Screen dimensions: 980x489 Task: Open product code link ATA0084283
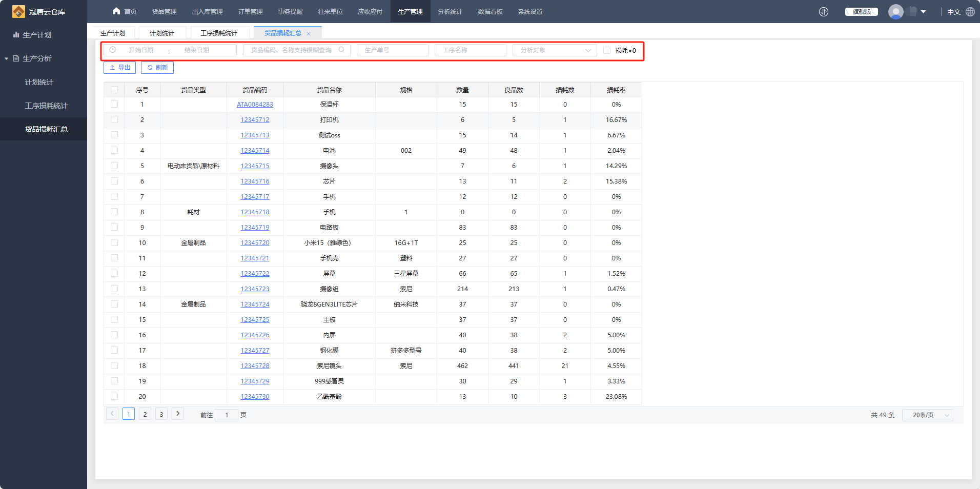(x=255, y=105)
